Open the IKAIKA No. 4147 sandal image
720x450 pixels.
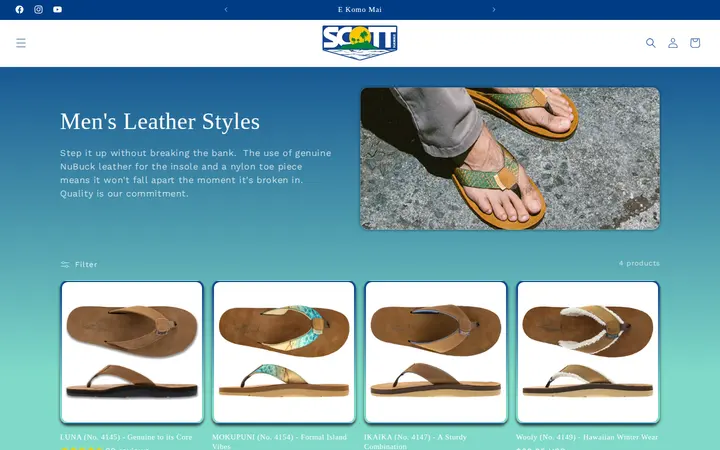click(436, 352)
